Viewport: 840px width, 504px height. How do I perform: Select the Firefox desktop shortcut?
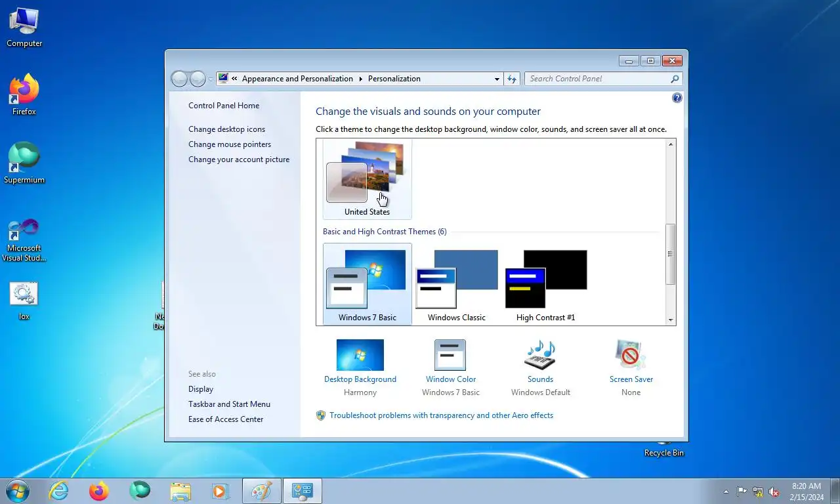24,95
